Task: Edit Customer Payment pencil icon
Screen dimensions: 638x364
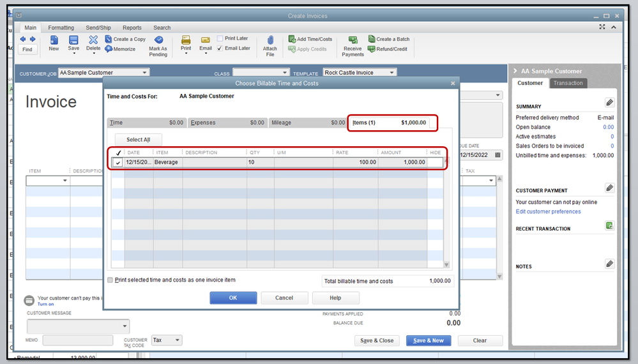Action: pos(609,188)
